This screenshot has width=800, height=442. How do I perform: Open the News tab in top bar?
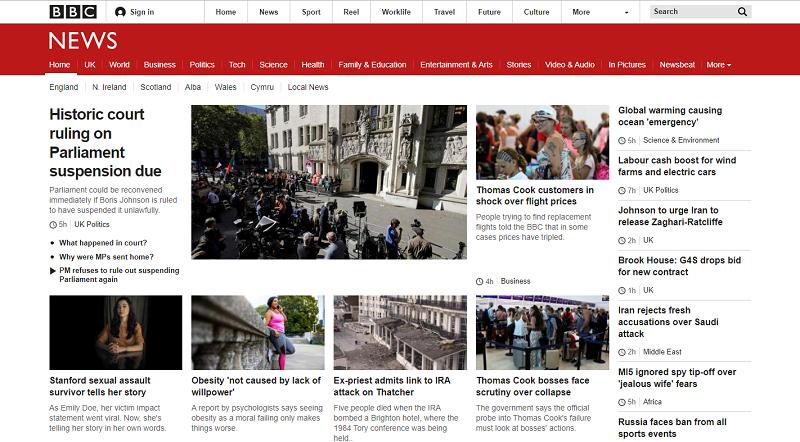pos(268,12)
